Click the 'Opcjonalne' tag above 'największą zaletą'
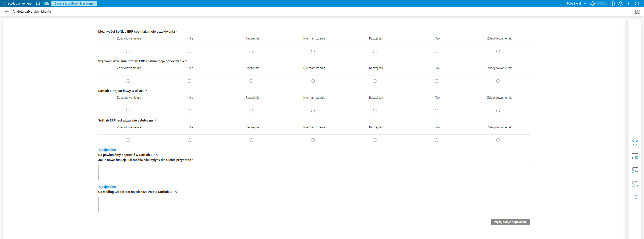Viewport: 644px width, 239px height. [107, 187]
